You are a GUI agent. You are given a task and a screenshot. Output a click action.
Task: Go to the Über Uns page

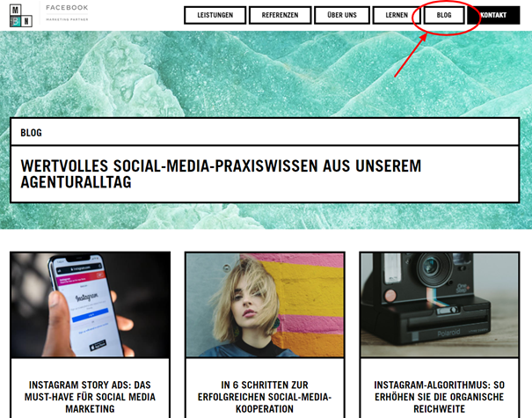tap(342, 15)
